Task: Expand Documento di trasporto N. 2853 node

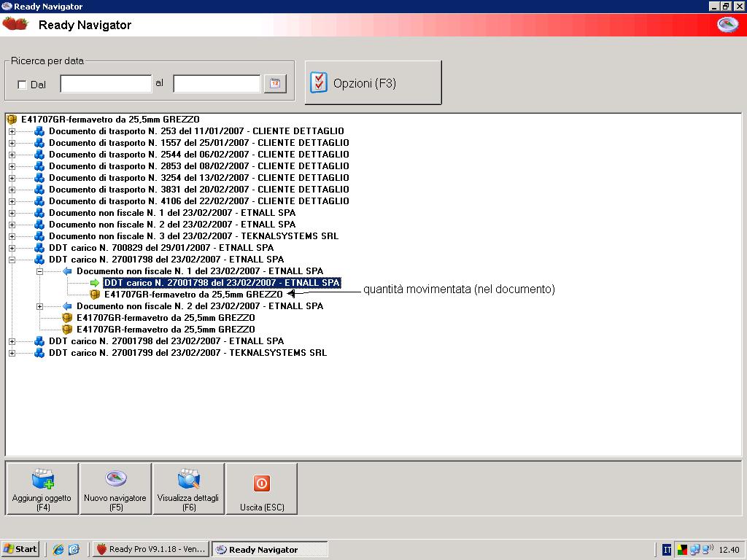Action: (12, 167)
